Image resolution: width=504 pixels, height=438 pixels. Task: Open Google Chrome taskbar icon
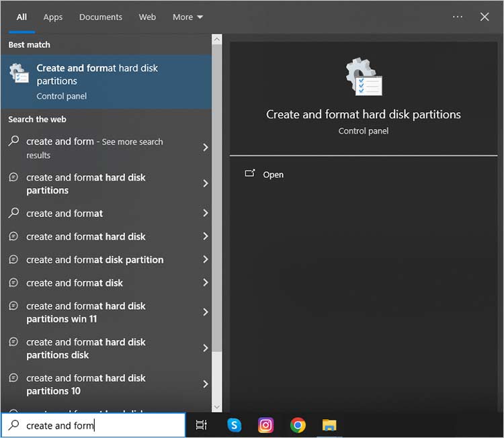(298, 425)
